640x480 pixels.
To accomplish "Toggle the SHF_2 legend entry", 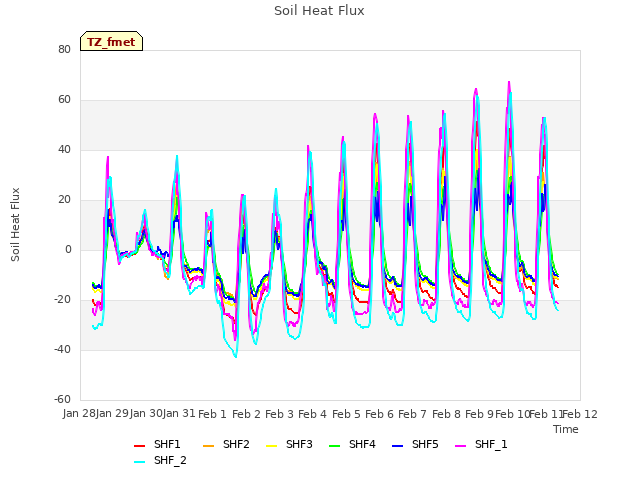I will pyautogui.click(x=160, y=460).
